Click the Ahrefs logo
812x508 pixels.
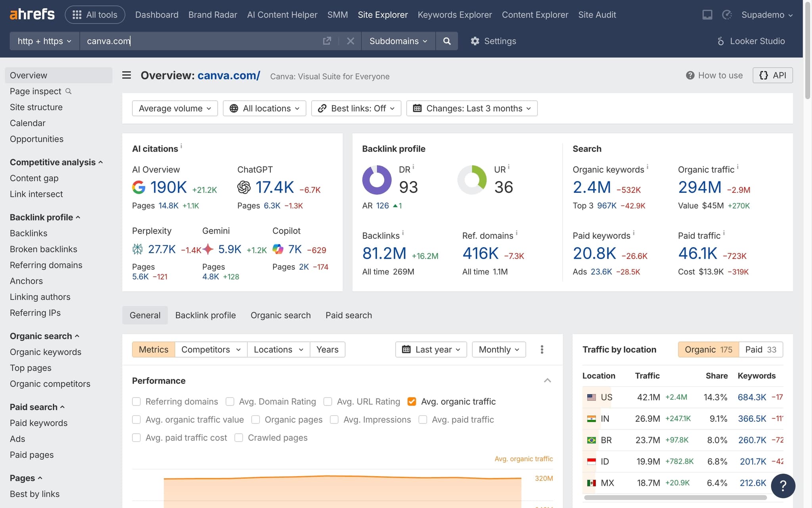coord(32,14)
